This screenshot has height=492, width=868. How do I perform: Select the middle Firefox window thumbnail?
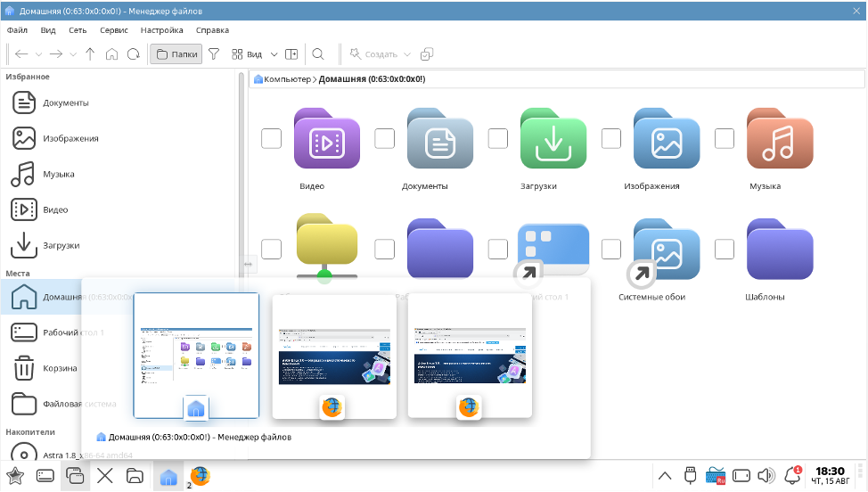coord(334,355)
